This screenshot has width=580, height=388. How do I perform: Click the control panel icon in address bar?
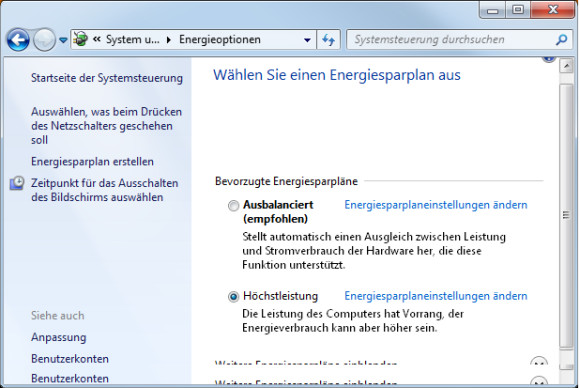pyautogui.click(x=81, y=39)
